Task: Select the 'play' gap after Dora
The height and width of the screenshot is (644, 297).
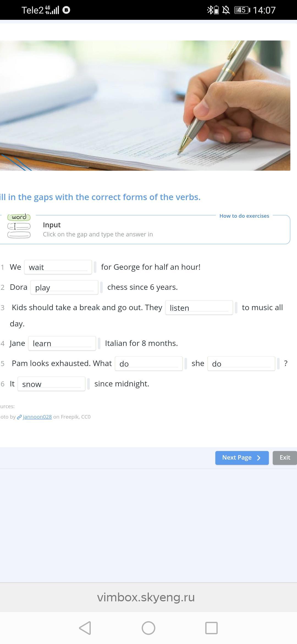Action: 64,287
